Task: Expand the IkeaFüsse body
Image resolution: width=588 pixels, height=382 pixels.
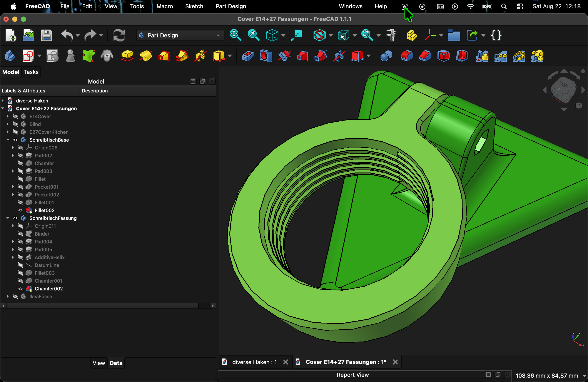Action: [8, 297]
